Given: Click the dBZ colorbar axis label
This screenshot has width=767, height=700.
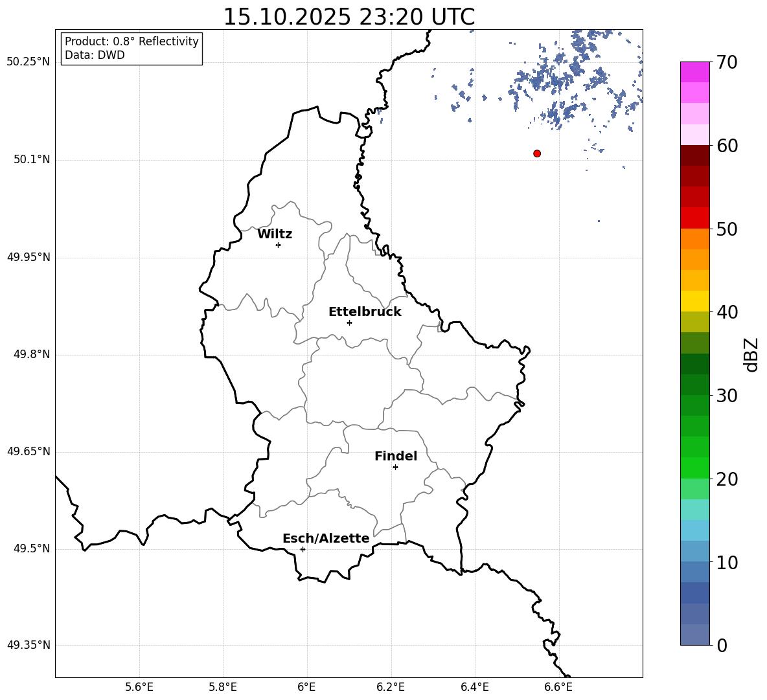Looking at the screenshot, I should click(752, 354).
